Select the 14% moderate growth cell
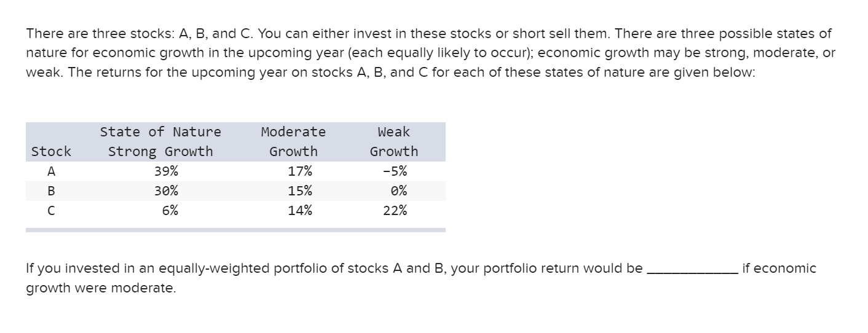Viewport: 868px width, 333px height. [x=299, y=211]
